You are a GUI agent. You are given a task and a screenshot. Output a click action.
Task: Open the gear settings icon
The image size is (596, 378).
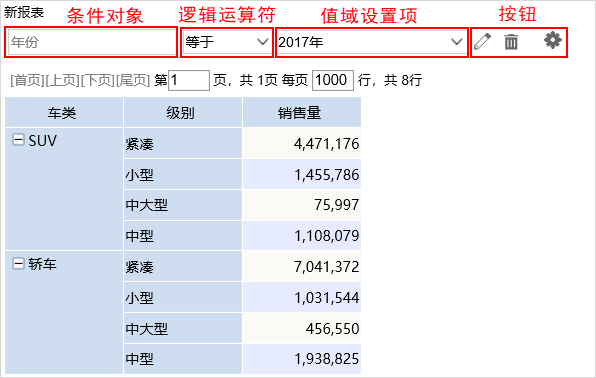click(553, 40)
